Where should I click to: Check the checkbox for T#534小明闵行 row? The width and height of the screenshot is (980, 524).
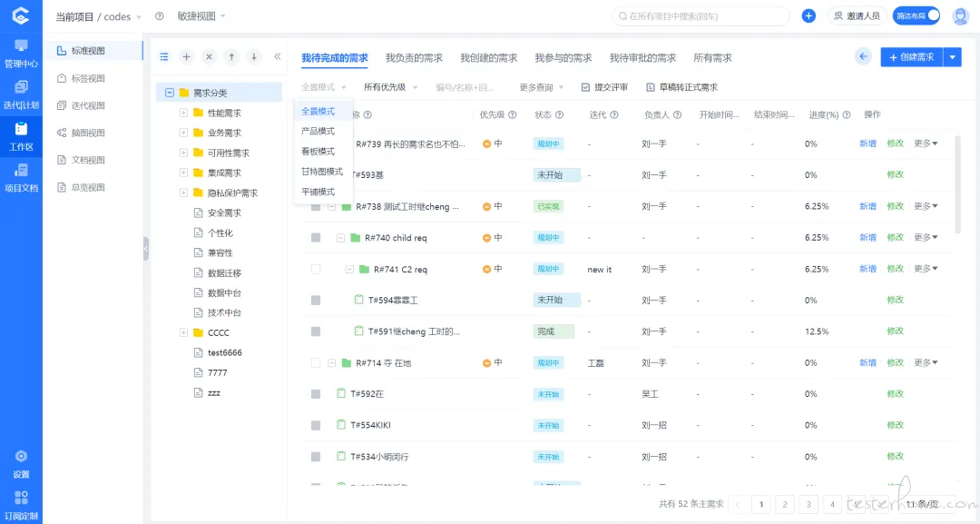[316, 457]
